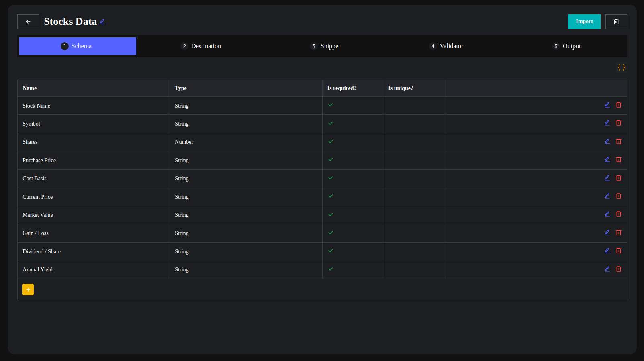Image resolution: width=644 pixels, height=361 pixels.
Task: Delete the Symbol row
Action: tap(619, 123)
